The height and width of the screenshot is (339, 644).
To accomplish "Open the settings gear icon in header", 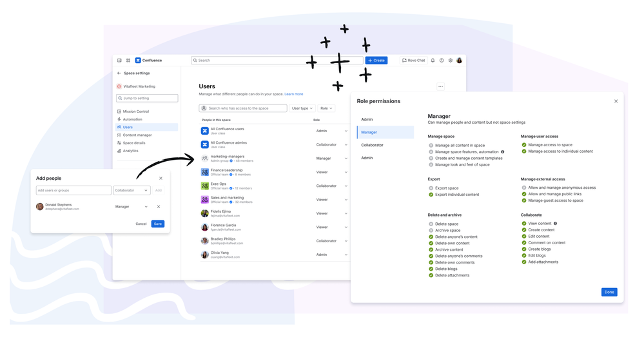I will coord(451,61).
